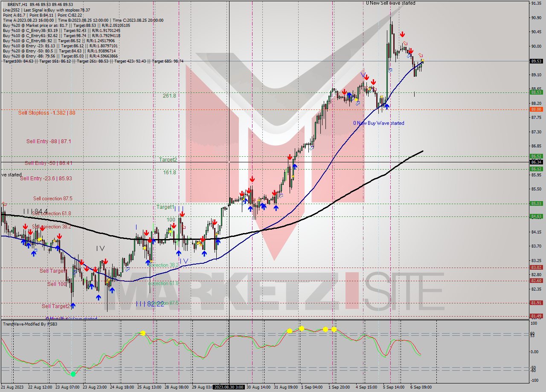Viewport: 546px width, 392px height.
Task: Select the green 84.63 price tag
Action: click(x=536, y=216)
